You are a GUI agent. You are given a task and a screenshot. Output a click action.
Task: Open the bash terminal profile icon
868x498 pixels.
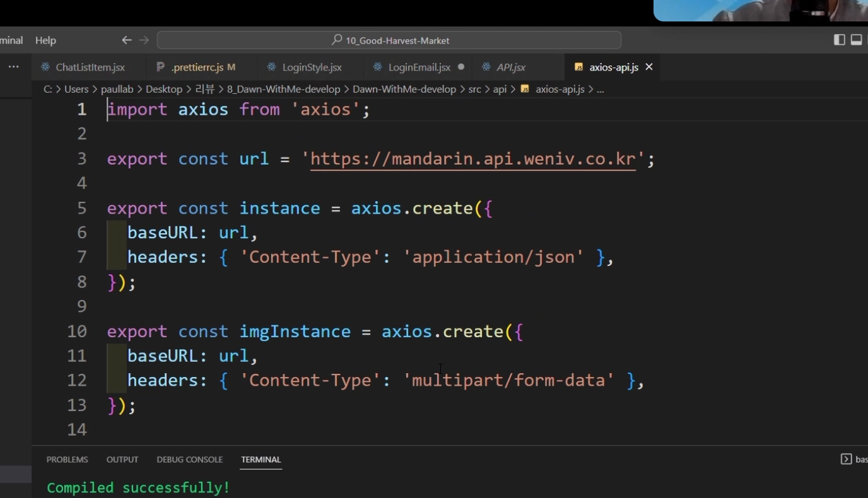tap(846, 460)
